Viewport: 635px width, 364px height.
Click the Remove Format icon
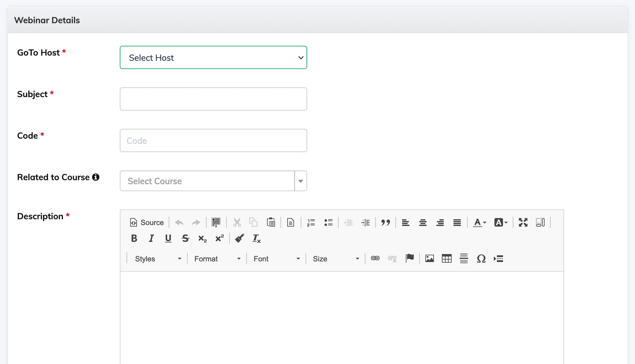click(257, 238)
